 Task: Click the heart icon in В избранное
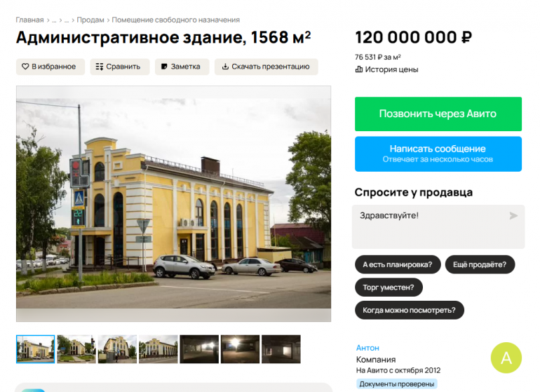[x=25, y=67]
